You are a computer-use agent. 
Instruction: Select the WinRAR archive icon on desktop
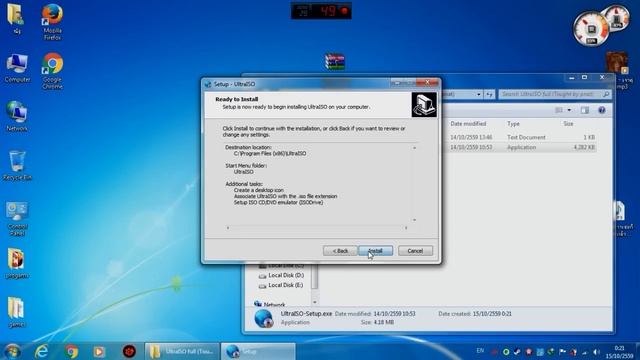click(335, 62)
